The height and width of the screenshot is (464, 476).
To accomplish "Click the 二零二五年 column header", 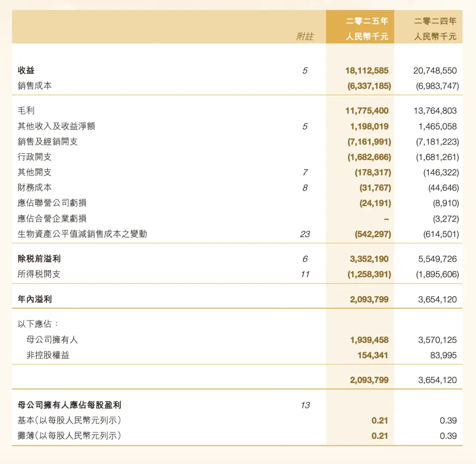I will click(x=367, y=21).
